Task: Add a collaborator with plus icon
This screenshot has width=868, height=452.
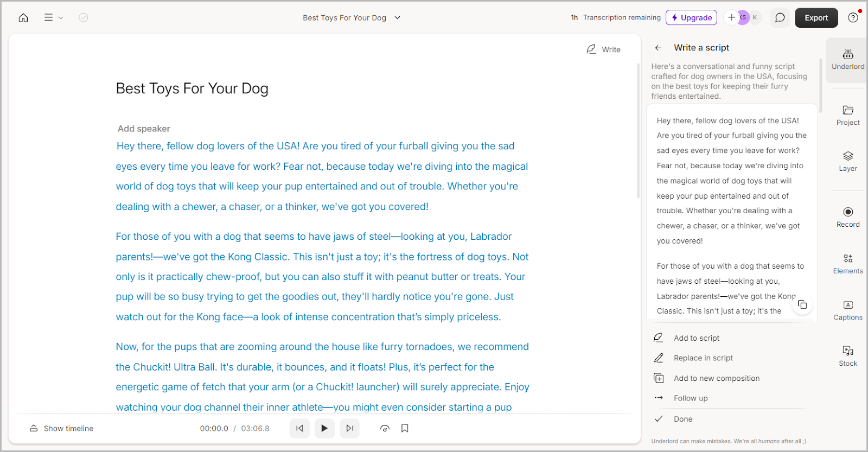Action: point(731,17)
